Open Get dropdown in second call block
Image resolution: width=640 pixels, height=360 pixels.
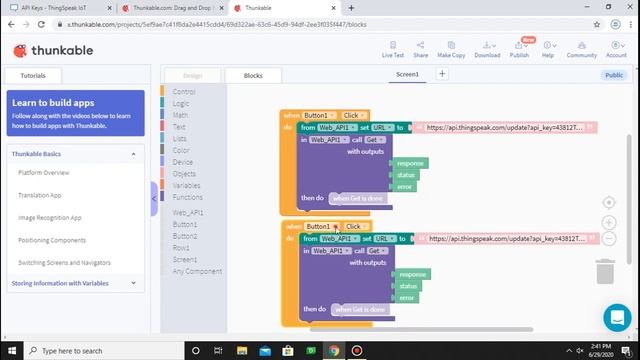[x=377, y=251]
